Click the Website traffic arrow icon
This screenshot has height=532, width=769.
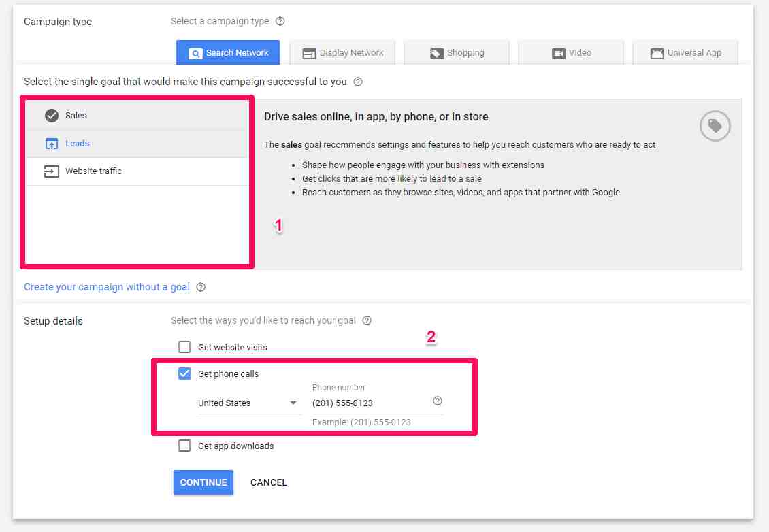click(x=52, y=171)
